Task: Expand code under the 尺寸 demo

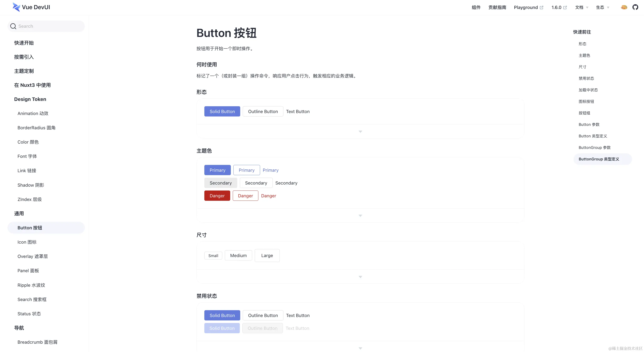Action: point(360,277)
